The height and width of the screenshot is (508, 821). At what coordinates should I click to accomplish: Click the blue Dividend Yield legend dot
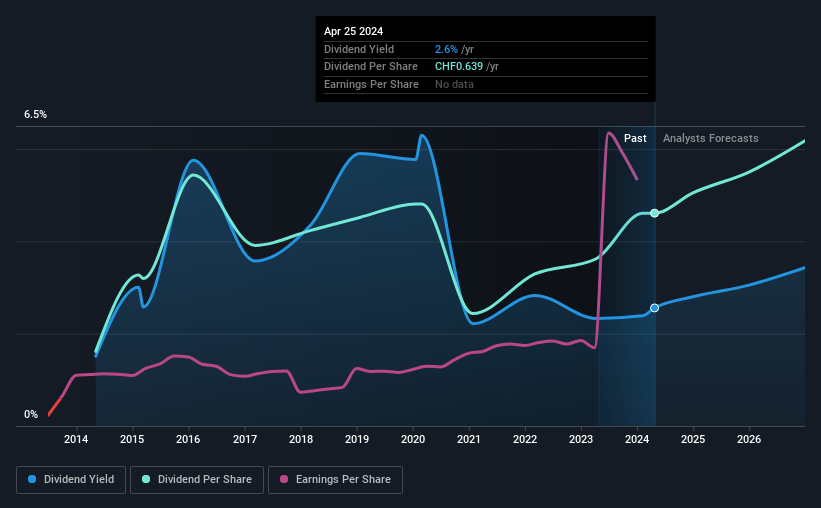tap(32, 479)
